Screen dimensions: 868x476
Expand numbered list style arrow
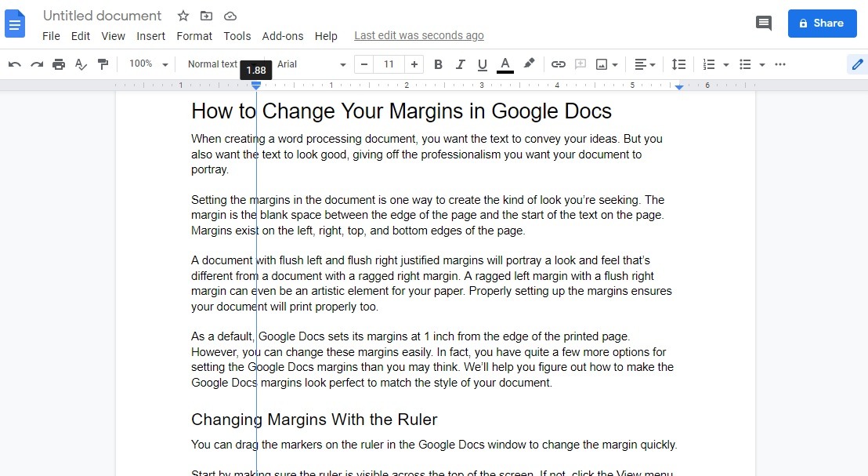tap(725, 65)
